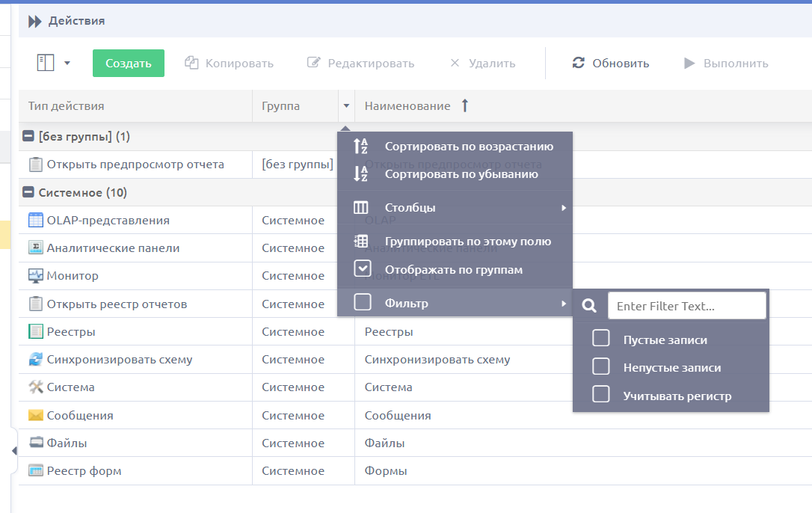This screenshot has width=812, height=513.
Task: Click the magnifier search icon in filter submenu
Action: (589, 306)
